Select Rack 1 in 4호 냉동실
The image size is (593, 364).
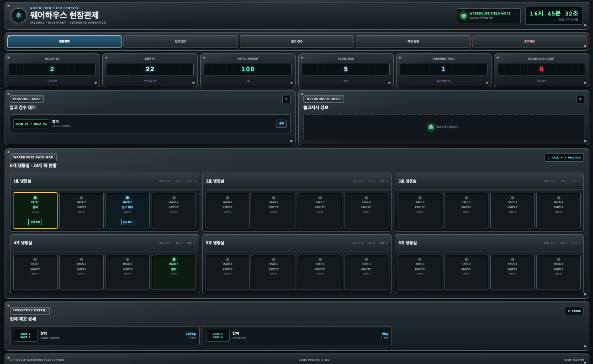coord(35,272)
